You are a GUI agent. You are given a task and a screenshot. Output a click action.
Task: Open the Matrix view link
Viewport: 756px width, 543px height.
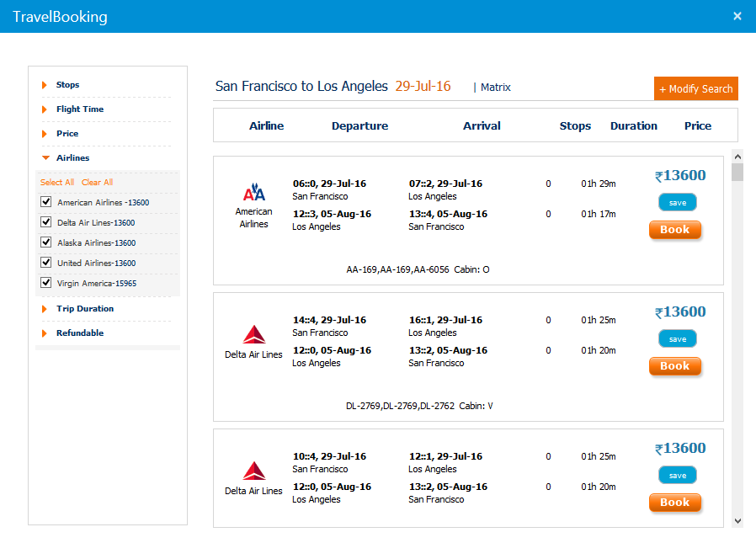coord(495,88)
